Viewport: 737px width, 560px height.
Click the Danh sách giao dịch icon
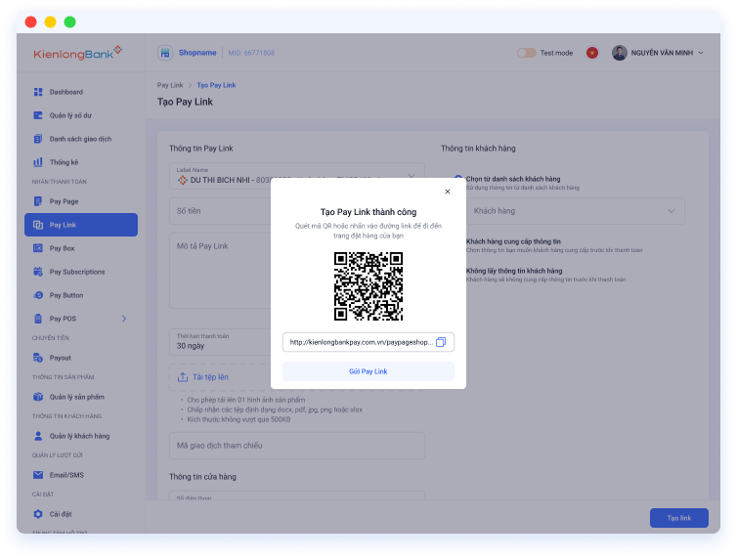(38, 139)
